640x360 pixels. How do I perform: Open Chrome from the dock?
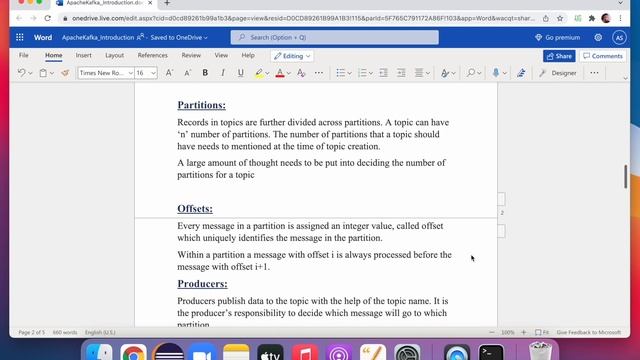point(133,352)
